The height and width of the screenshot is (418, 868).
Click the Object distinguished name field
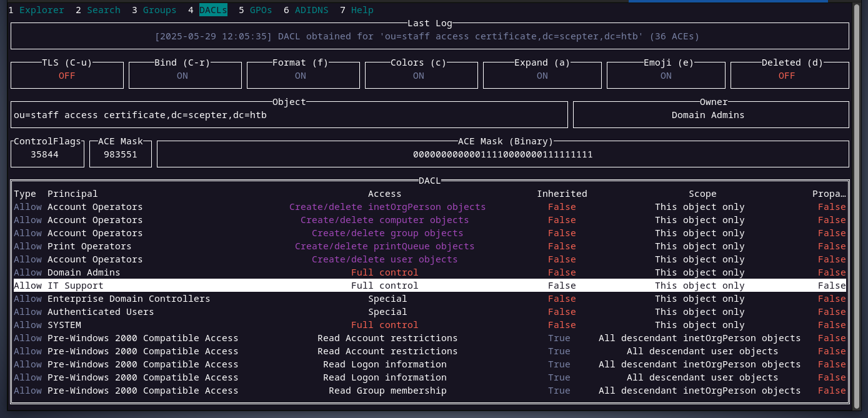point(289,115)
